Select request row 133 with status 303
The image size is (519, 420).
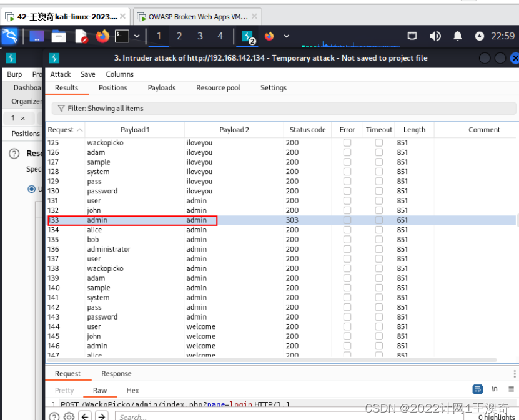click(x=281, y=220)
